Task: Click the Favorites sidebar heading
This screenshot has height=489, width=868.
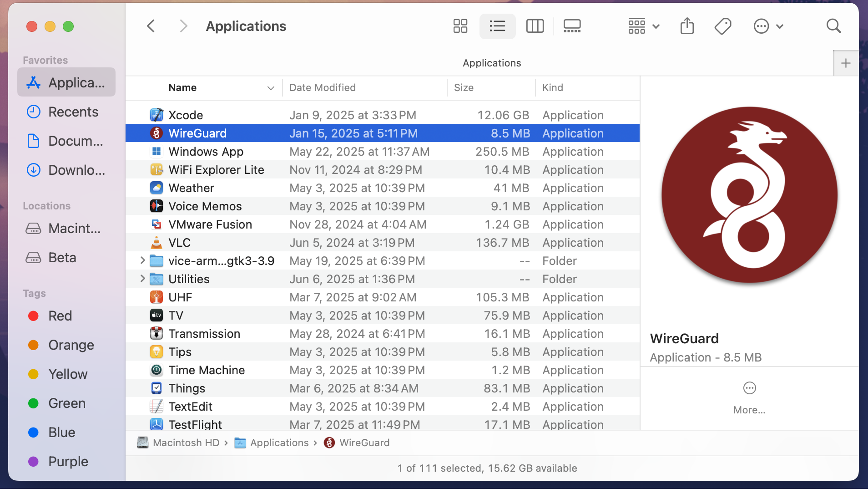Action: coord(45,60)
